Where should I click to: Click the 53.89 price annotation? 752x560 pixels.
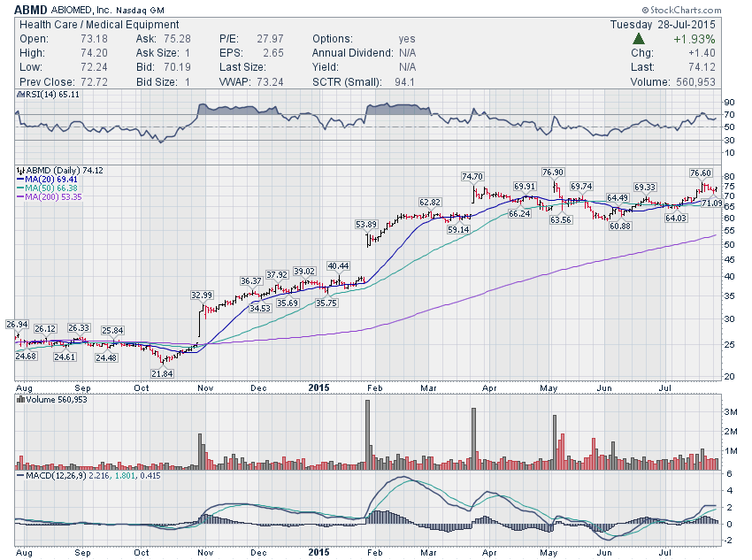[x=366, y=225]
